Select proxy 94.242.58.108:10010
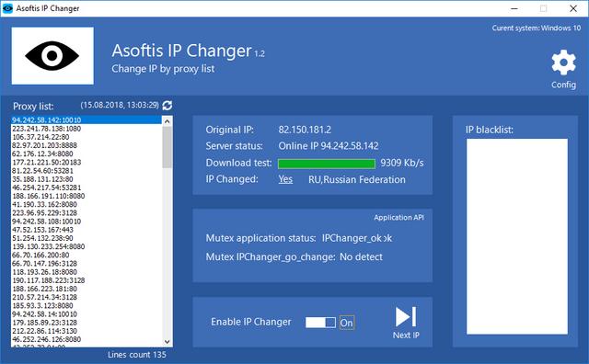Viewport: 589px width, 364px height. pyautogui.click(x=87, y=222)
